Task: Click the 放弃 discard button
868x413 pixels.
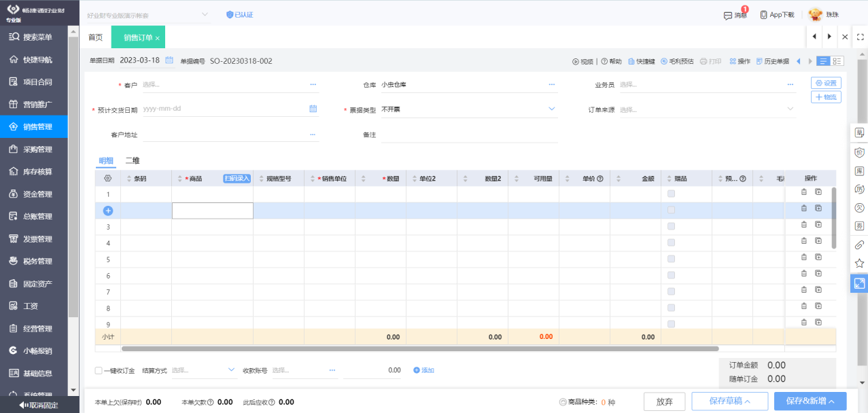Action: pos(664,401)
